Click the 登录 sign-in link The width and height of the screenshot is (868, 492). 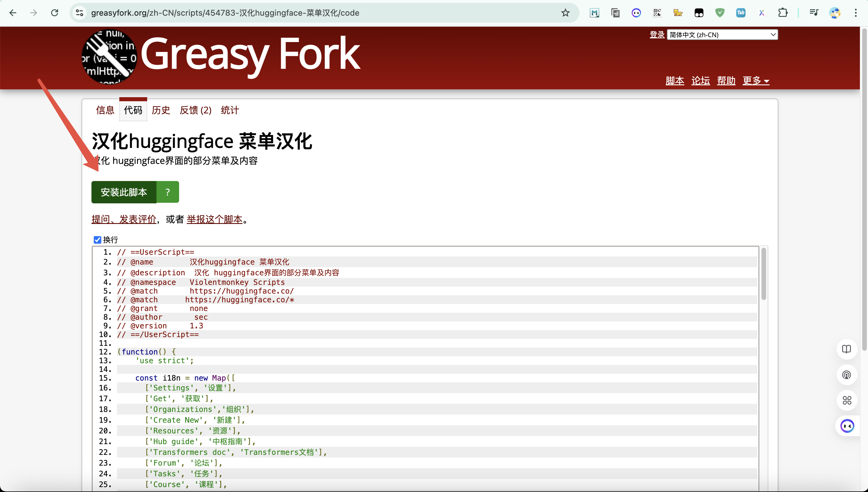(x=657, y=35)
